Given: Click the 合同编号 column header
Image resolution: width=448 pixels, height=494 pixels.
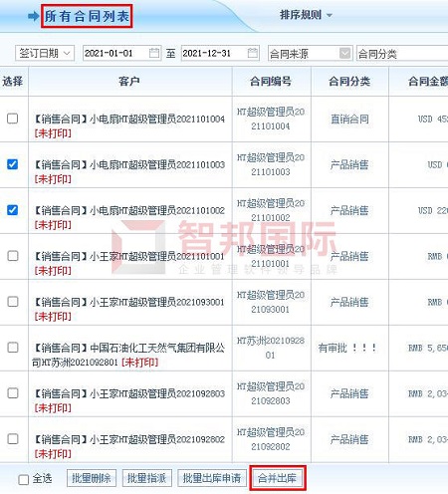Looking at the screenshot, I should [x=271, y=81].
